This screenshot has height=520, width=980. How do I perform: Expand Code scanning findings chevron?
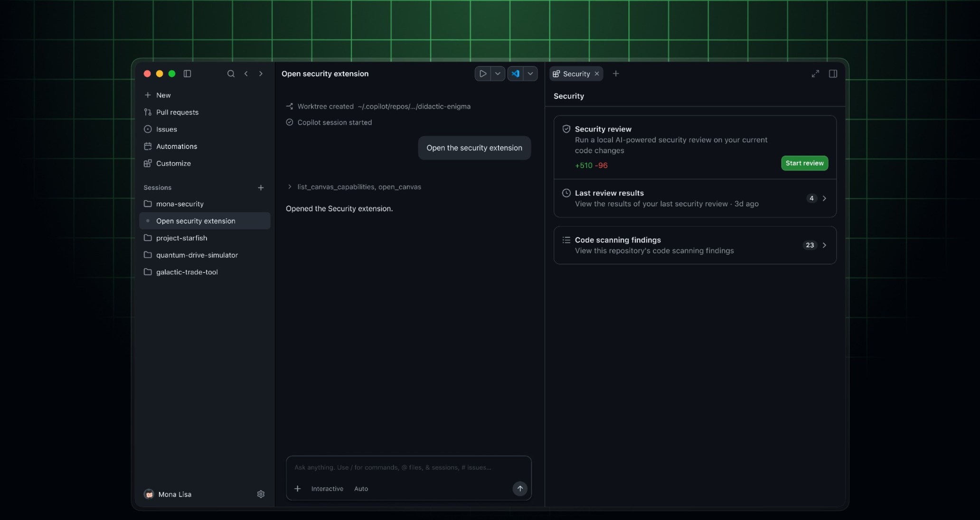(x=824, y=245)
